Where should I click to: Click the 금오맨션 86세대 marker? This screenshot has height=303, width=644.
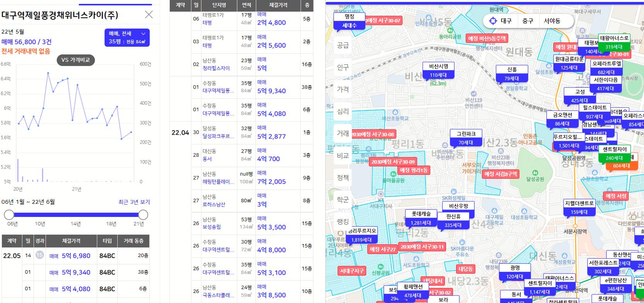pyautogui.click(x=562, y=119)
